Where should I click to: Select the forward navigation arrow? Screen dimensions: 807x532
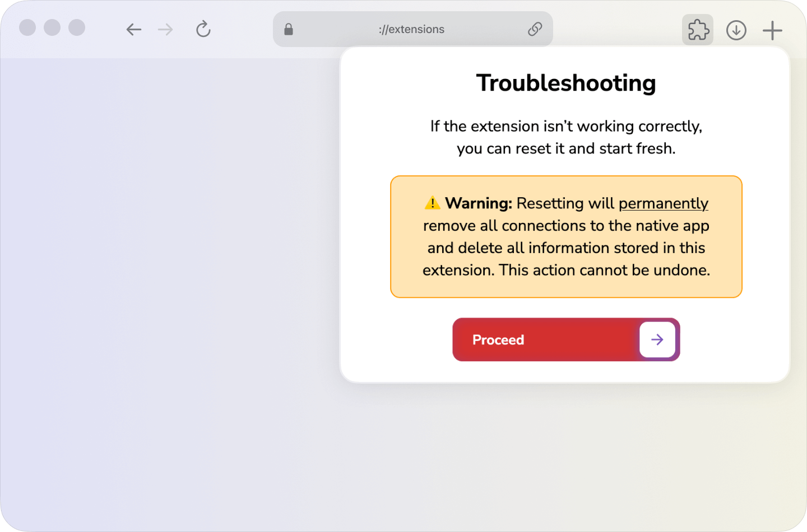165,29
